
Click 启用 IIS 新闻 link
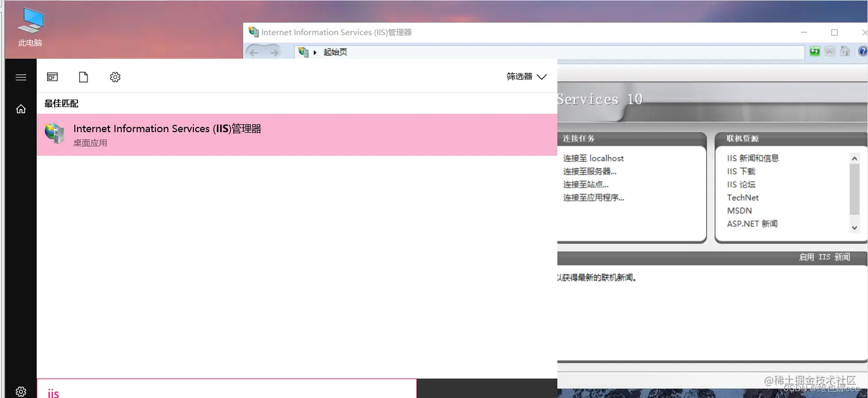[x=824, y=257]
